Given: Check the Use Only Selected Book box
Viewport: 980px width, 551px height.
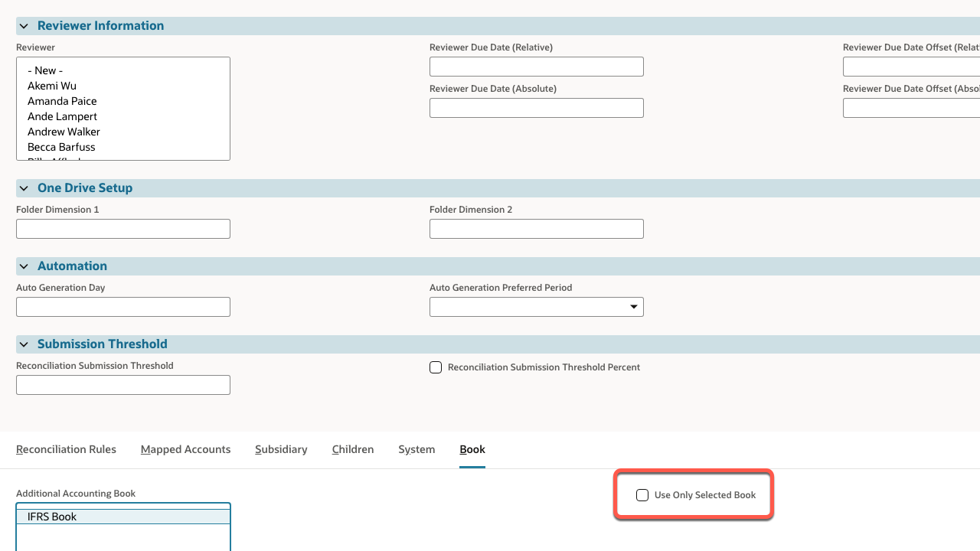Looking at the screenshot, I should point(642,495).
